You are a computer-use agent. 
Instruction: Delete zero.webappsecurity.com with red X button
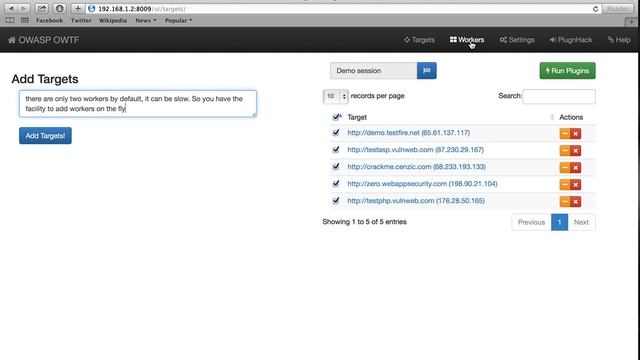pos(576,184)
